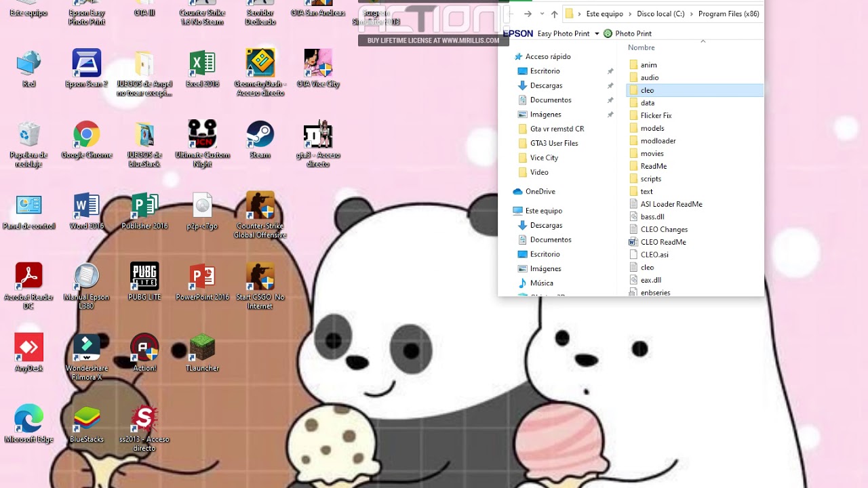The height and width of the screenshot is (488, 868).
Task: Select the ASI Loader ReadMe file
Action: coord(671,204)
